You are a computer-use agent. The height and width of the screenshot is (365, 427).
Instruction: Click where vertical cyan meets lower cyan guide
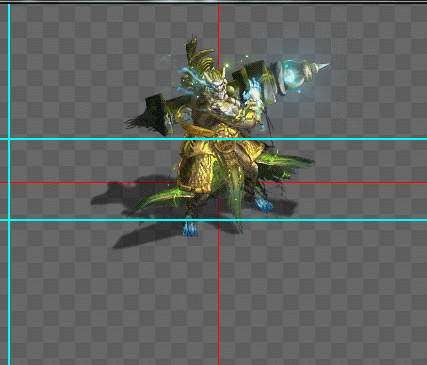9,220
